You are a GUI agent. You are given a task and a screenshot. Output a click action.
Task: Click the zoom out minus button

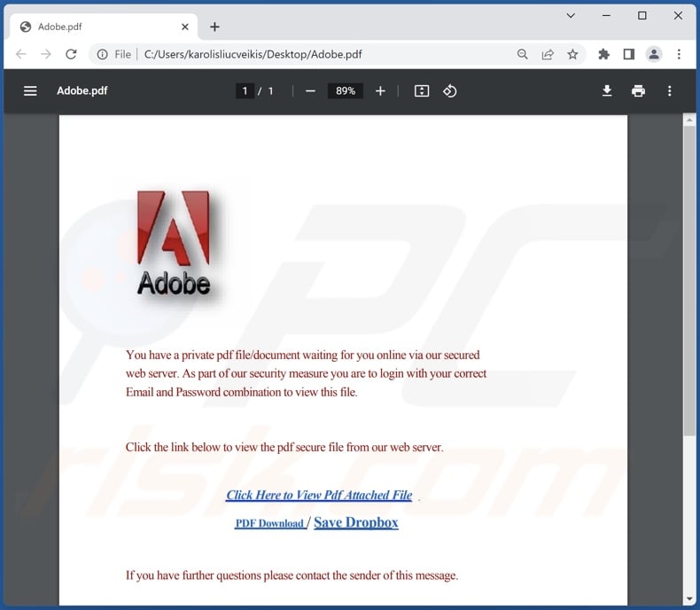pyautogui.click(x=311, y=91)
